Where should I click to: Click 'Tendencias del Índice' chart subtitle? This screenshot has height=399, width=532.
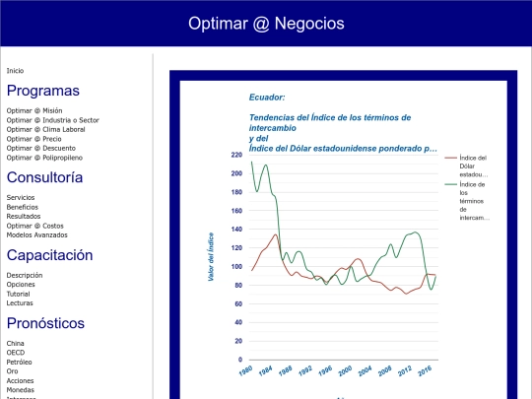(x=330, y=123)
